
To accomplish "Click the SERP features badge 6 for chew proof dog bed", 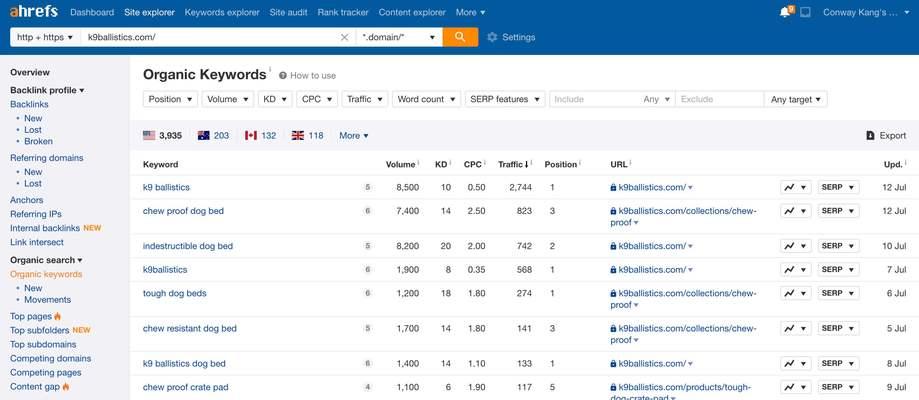I will click(x=367, y=211).
